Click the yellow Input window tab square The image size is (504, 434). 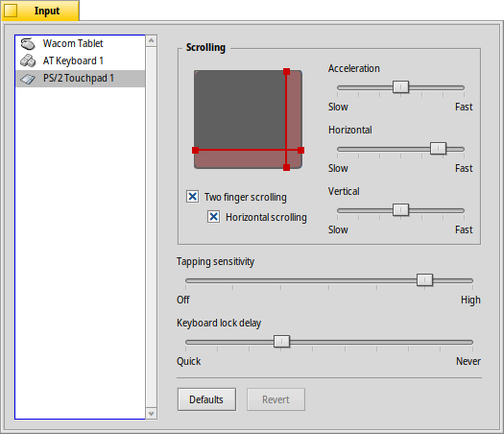[x=11, y=11]
